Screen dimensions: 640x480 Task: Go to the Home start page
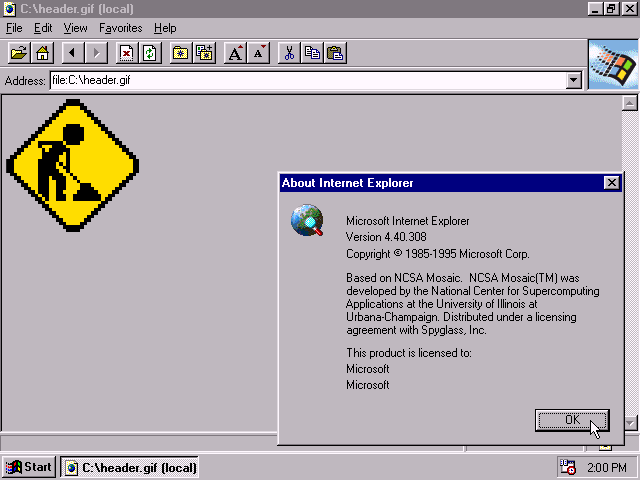click(42, 53)
